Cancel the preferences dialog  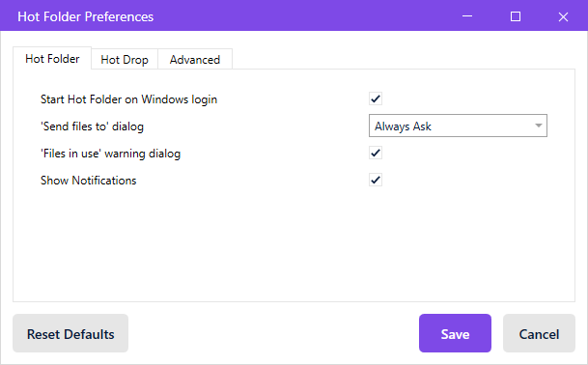[539, 333]
